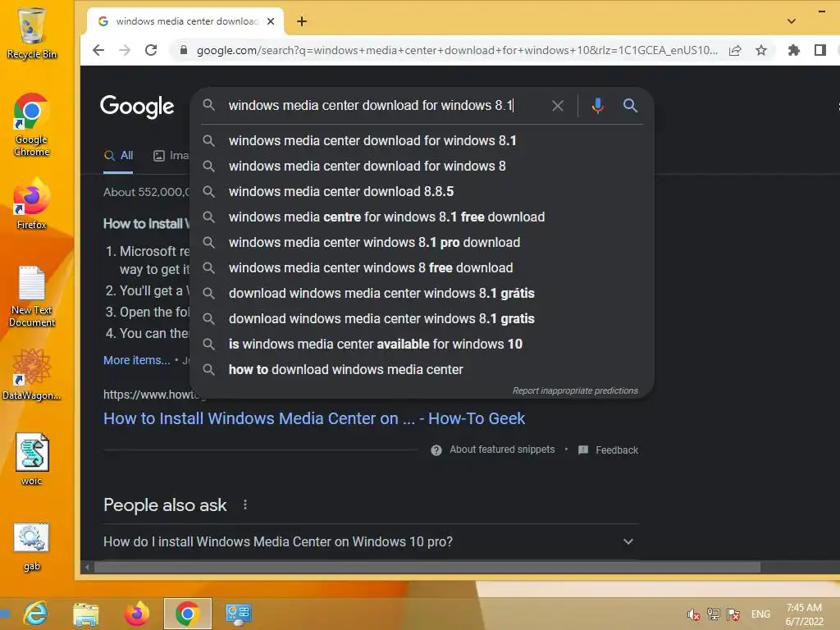Close the windows media center tab

271,21
